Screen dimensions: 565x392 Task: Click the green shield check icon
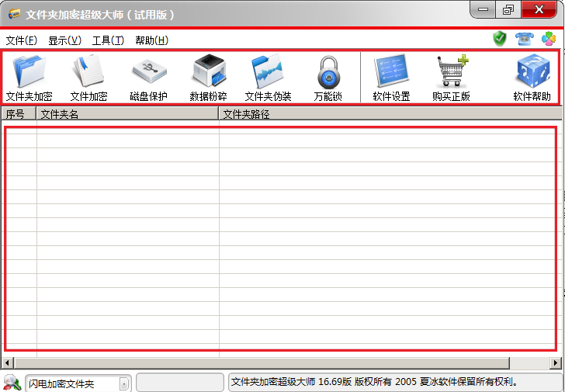(x=500, y=39)
